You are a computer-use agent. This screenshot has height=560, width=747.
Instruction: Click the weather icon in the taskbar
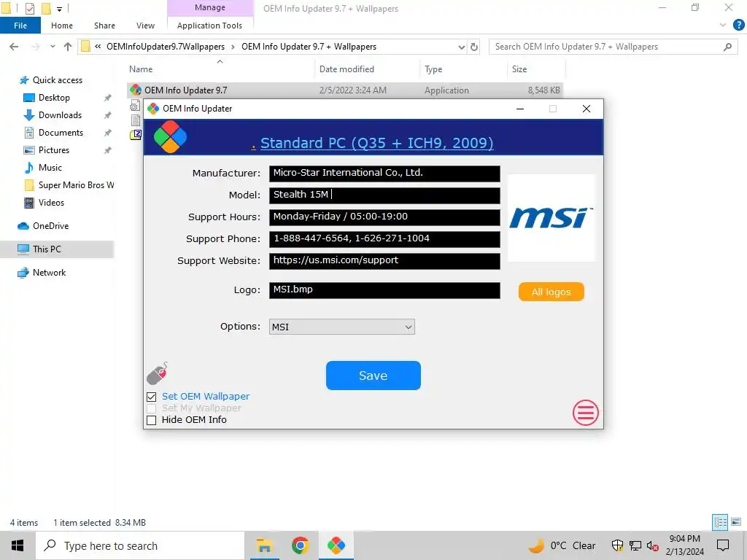click(537, 545)
